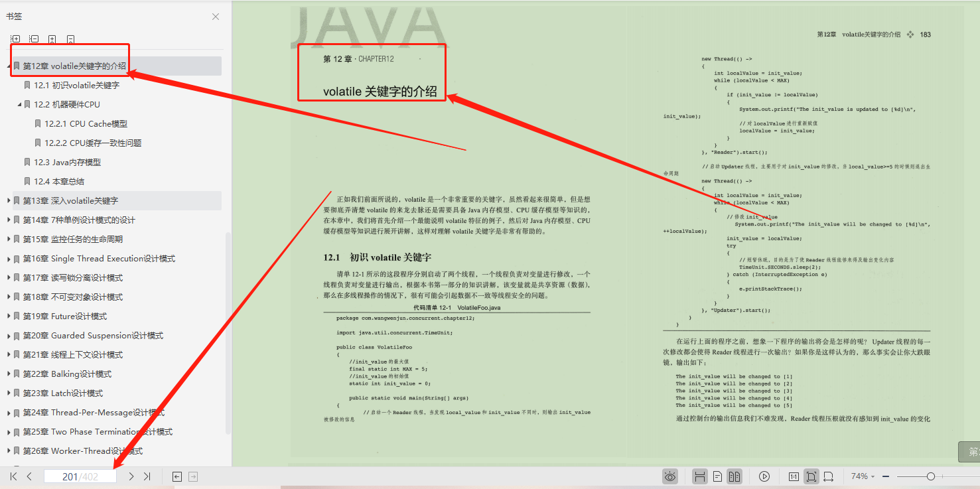Click the zoom out minus button

[x=886, y=476]
